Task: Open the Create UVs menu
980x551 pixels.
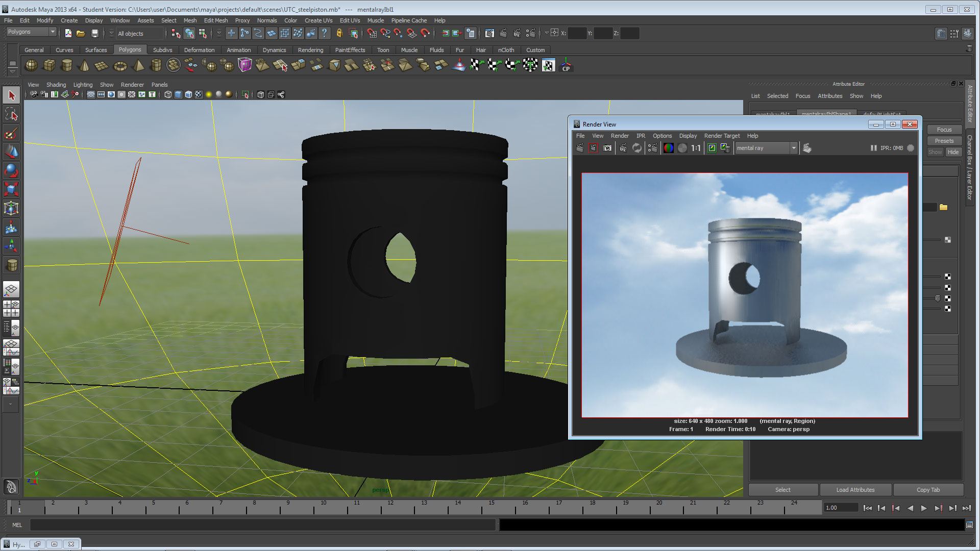Action: pyautogui.click(x=318, y=20)
